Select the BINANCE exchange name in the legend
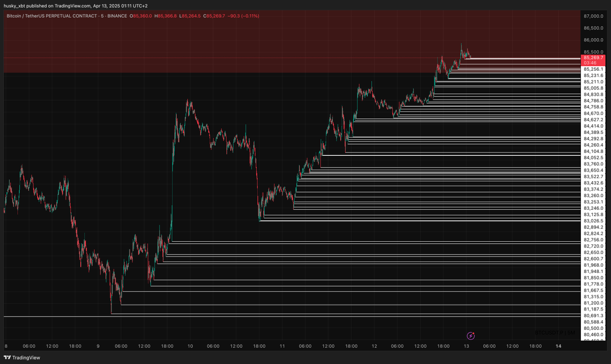Viewport: 611px width, 364px height. (x=118, y=16)
